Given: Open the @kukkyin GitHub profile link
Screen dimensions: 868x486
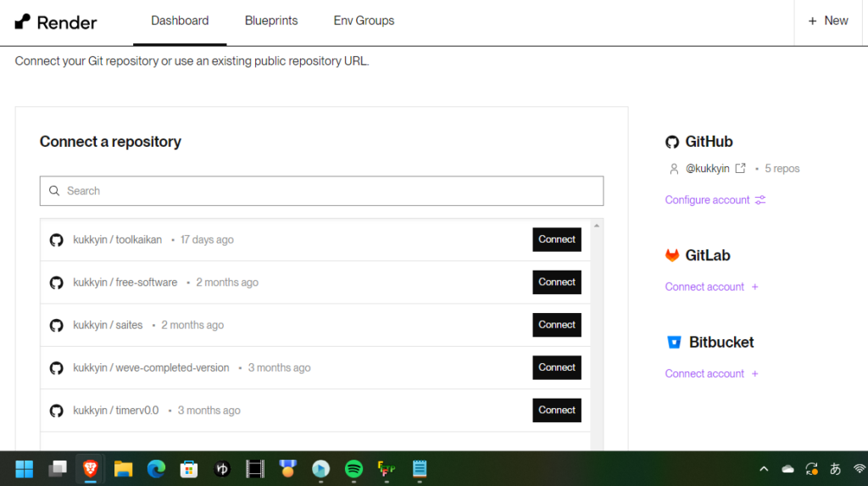Looking at the screenshot, I should tap(708, 169).
